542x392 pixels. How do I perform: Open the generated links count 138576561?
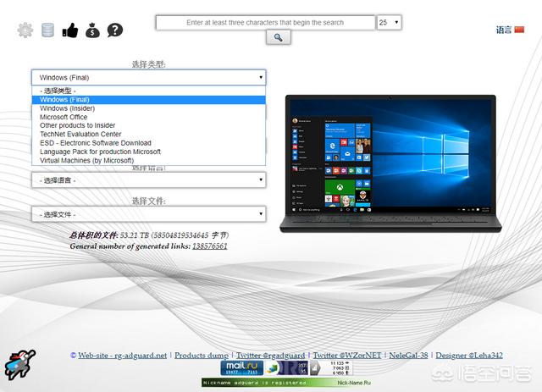(210, 246)
